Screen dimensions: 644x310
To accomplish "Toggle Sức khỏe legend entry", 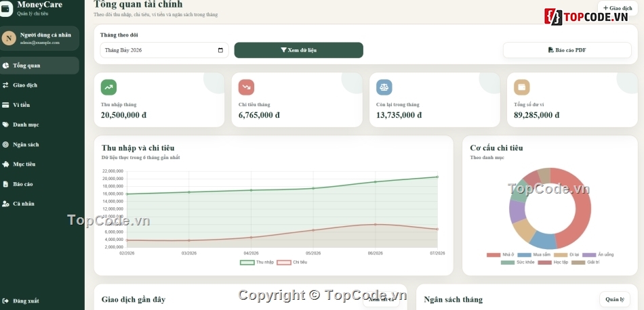I will (517, 262).
